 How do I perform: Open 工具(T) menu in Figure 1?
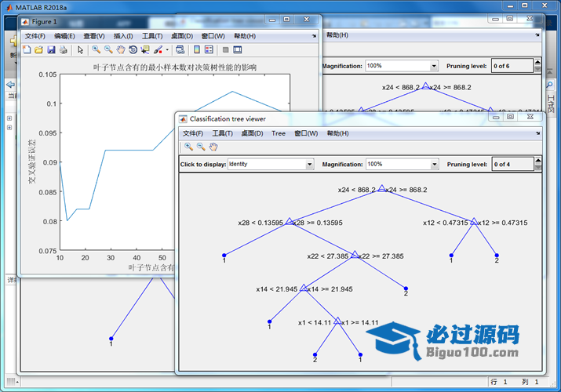(x=152, y=36)
